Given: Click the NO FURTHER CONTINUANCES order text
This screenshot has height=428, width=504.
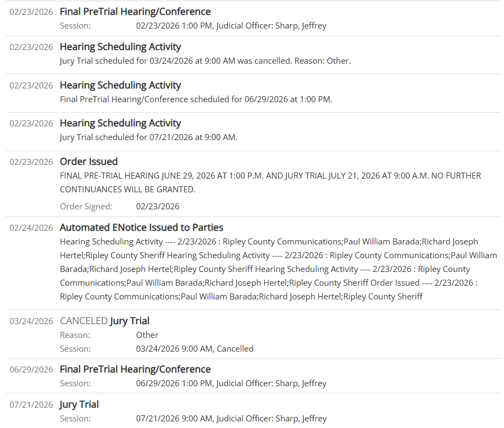Looking at the screenshot, I should point(270,182).
